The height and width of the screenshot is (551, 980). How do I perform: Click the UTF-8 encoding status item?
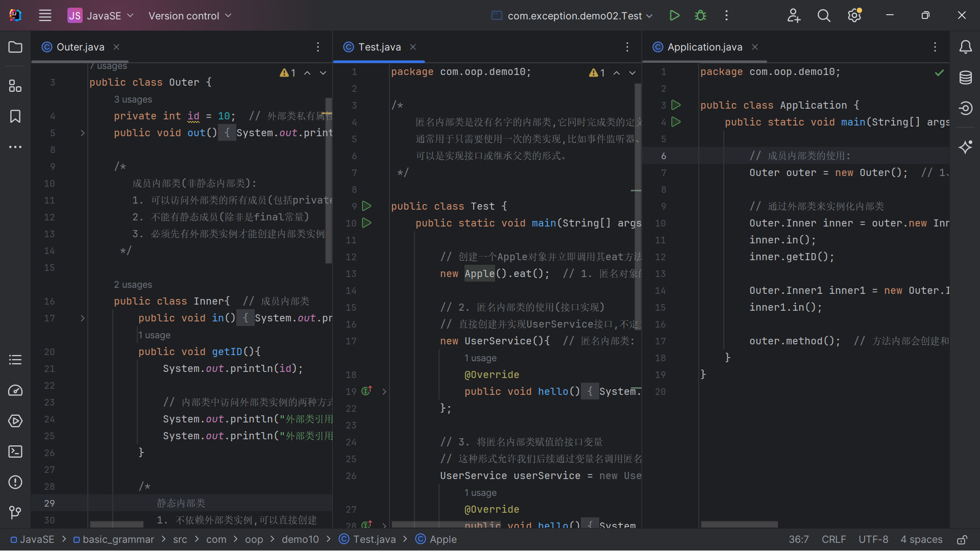point(873,540)
